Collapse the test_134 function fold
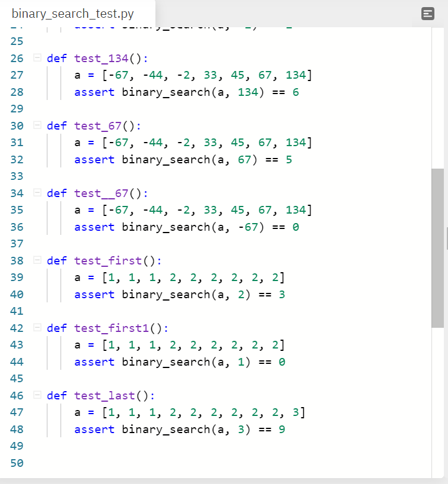 click(37, 58)
